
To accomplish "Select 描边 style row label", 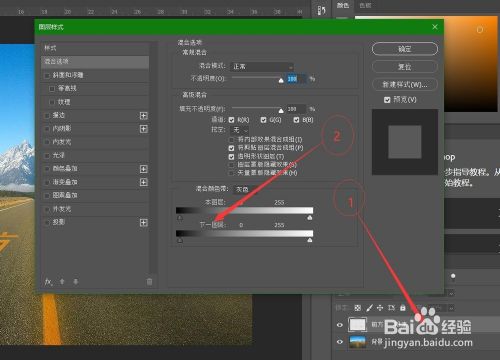I will click(59, 115).
